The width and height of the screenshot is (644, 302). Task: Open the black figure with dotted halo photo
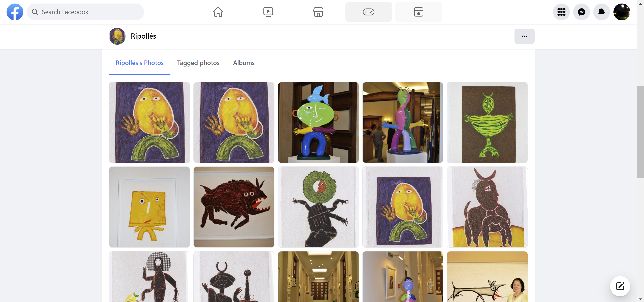[x=149, y=277]
